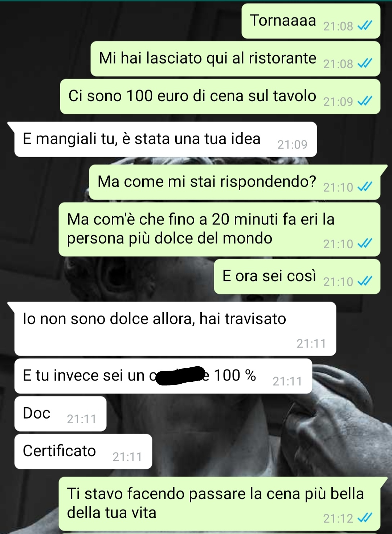Tap the double check on 'Ci sono 100 euro' message

click(365, 101)
